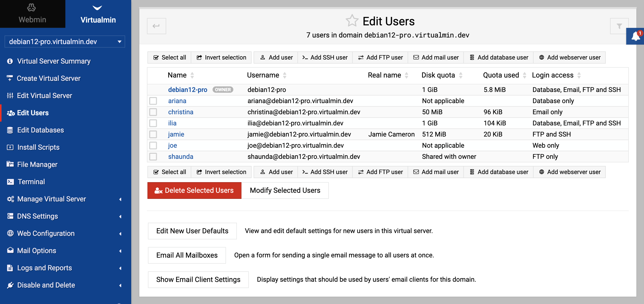Screen dimensions: 644x304
Task: Click bottom Add FTP user button
Action: 380,172
